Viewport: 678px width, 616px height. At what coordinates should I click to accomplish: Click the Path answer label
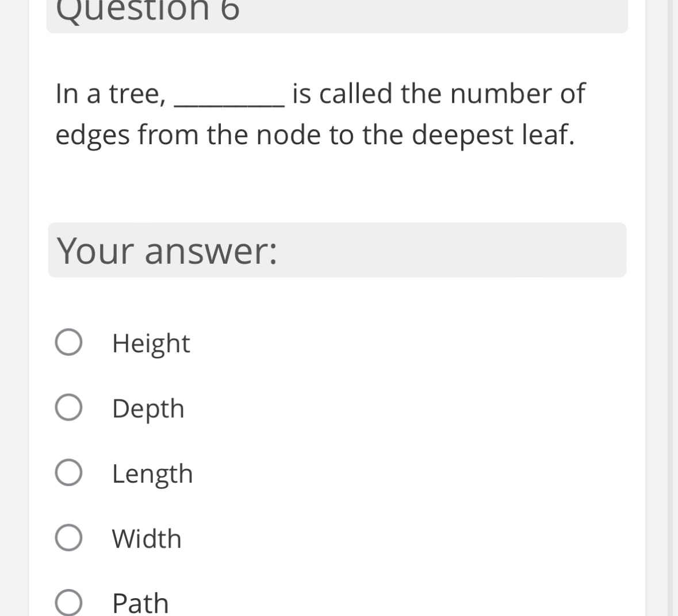tap(140, 603)
